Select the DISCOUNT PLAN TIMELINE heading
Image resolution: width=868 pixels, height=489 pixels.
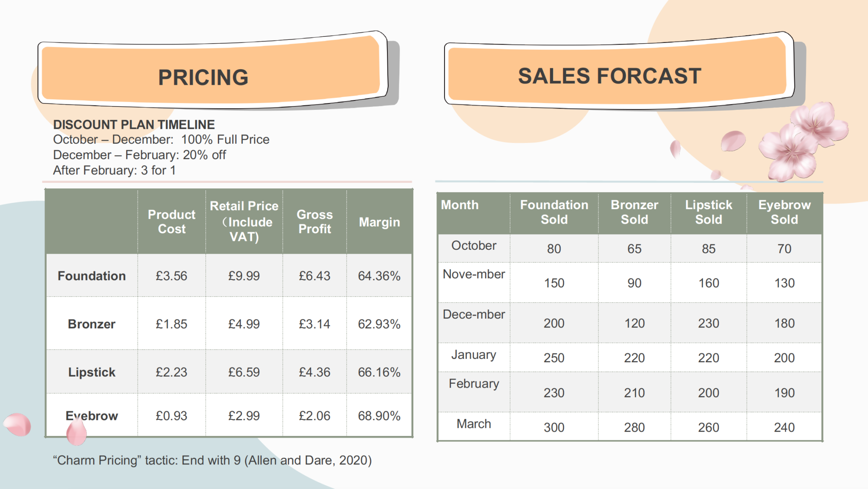pos(134,125)
